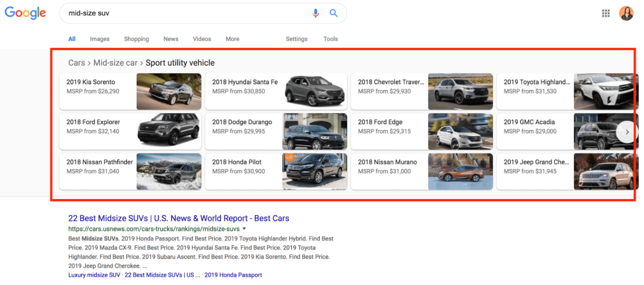Switch to the Videos tab

click(x=202, y=39)
